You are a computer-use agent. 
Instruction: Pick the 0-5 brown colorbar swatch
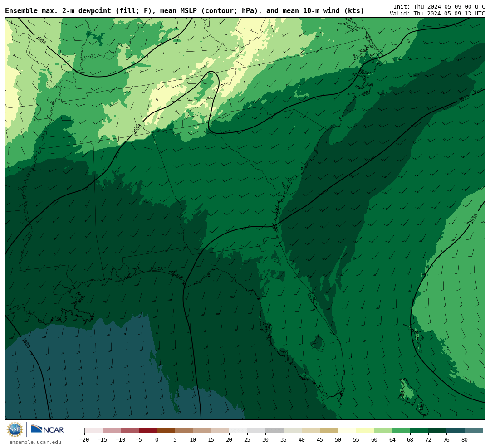pos(166,431)
